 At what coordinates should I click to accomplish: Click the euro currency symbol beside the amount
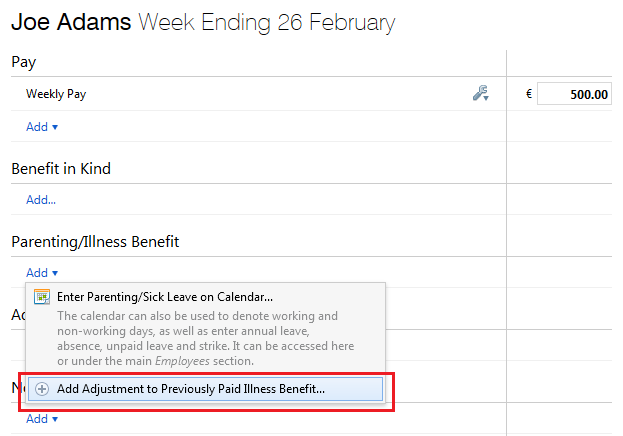[x=529, y=94]
